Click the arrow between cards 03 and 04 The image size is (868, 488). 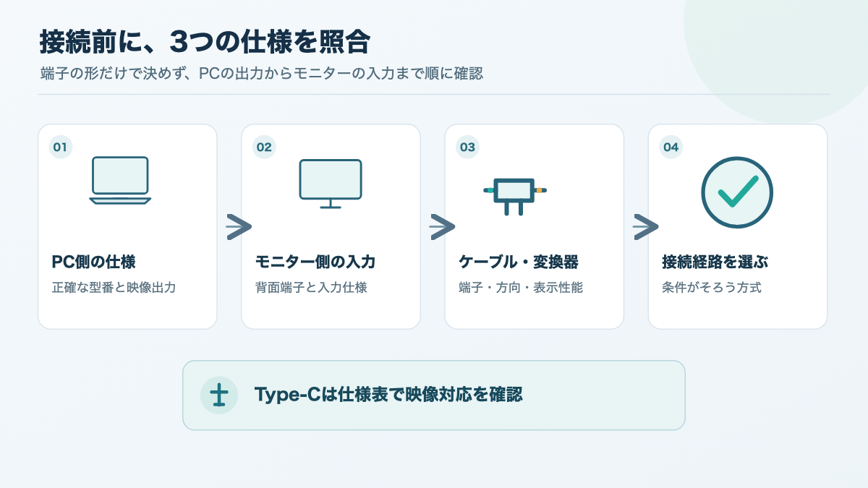(645, 226)
